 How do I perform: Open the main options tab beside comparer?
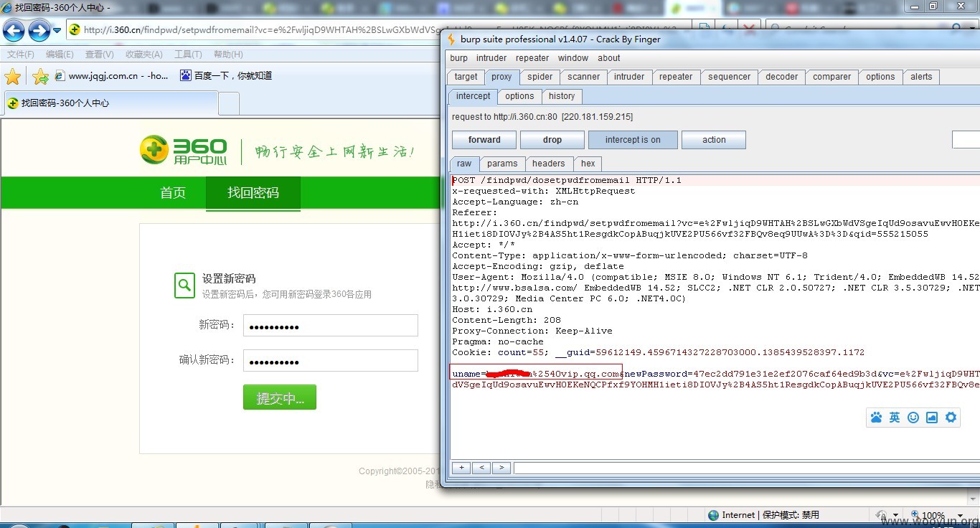click(x=880, y=77)
